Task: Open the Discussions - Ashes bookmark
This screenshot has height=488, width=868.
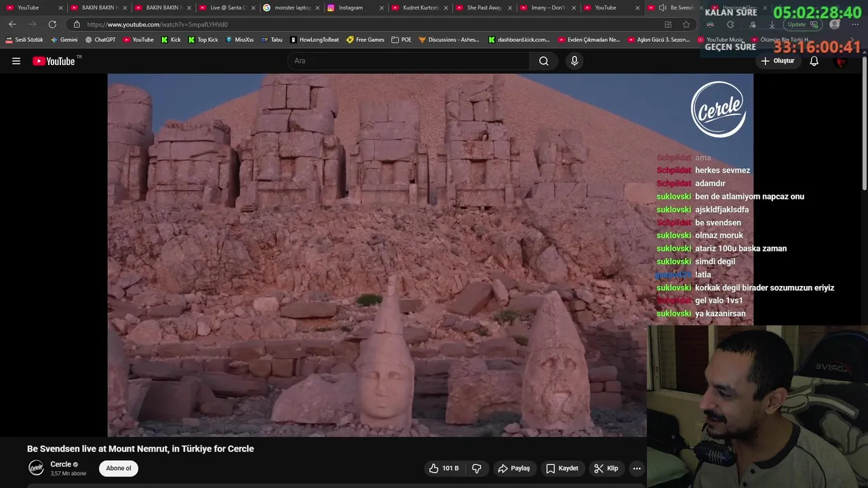Action: pyautogui.click(x=449, y=40)
